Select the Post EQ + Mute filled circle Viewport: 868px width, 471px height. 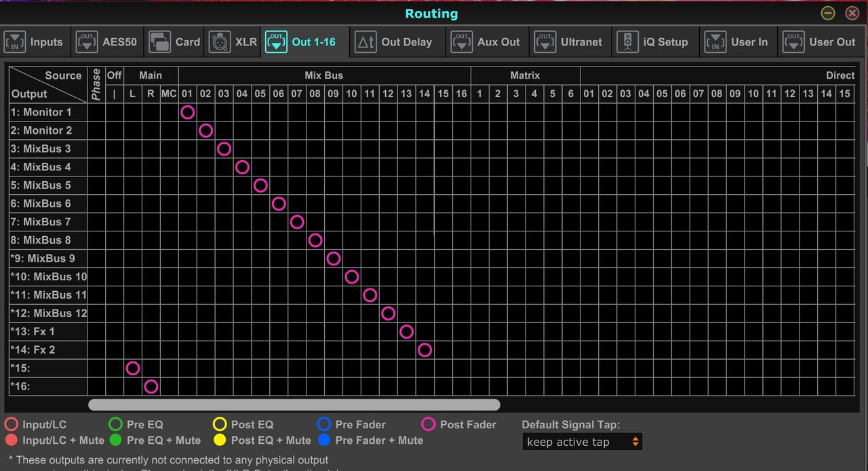pos(220,440)
